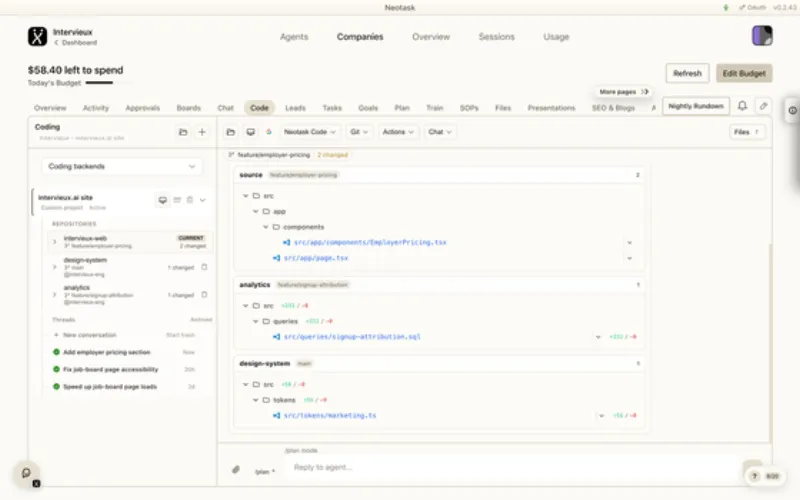Expand design-system repository in sidebar
This screenshot has width=800, height=500.
tap(55, 267)
